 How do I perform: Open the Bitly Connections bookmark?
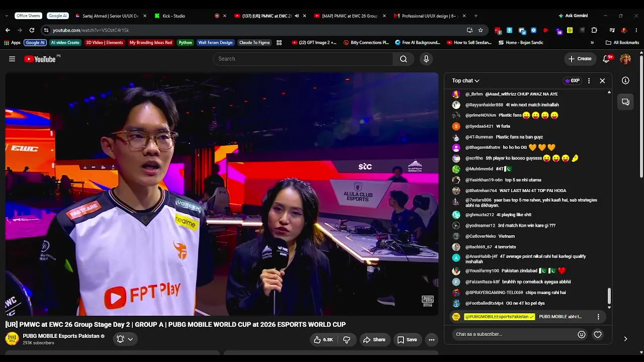point(366,43)
